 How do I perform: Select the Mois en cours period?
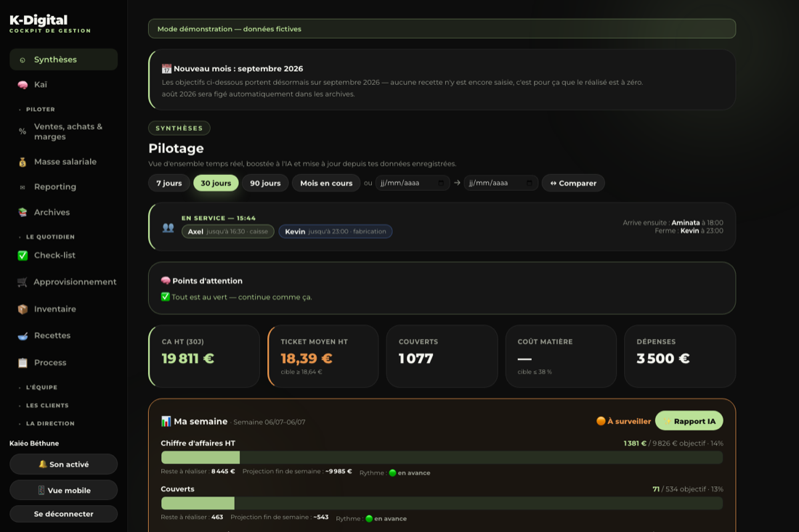pos(326,184)
